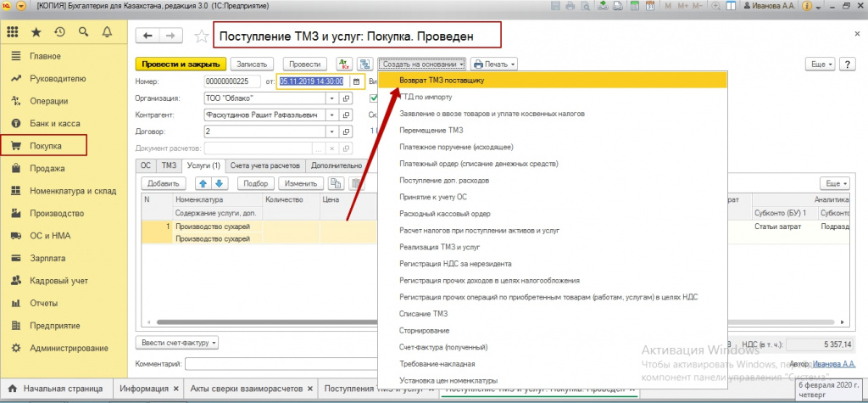Open the History clock icon

[60, 32]
